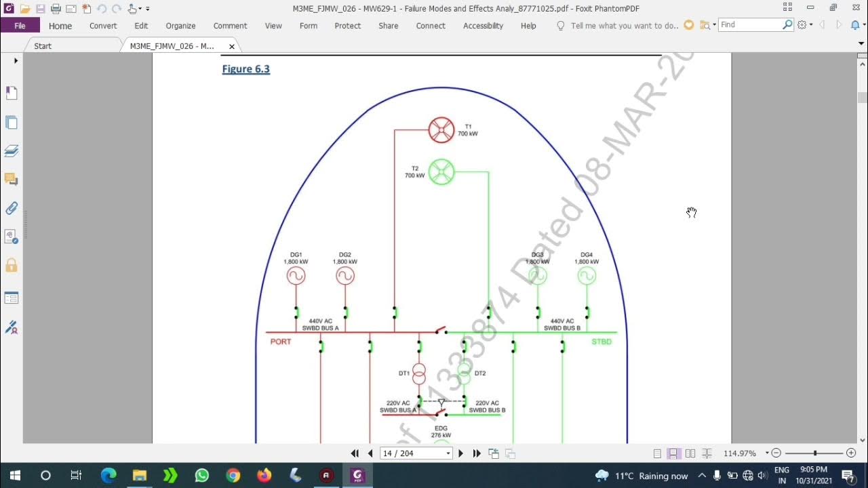Screen dimensions: 868x488
Task: Switch to continuous page view mode
Action: click(x=673, y=453)
